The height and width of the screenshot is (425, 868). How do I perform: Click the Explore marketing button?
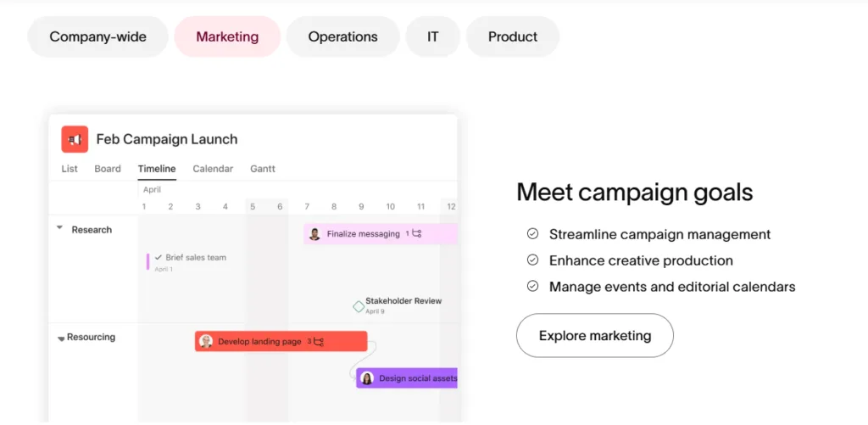595,335
